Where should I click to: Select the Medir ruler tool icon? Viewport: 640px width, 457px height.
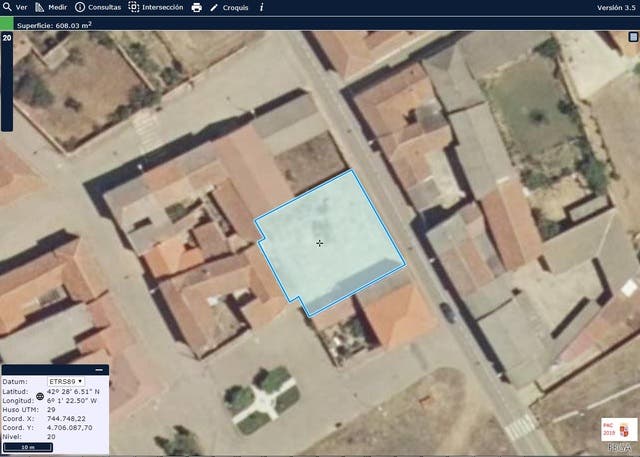[40, 7]
